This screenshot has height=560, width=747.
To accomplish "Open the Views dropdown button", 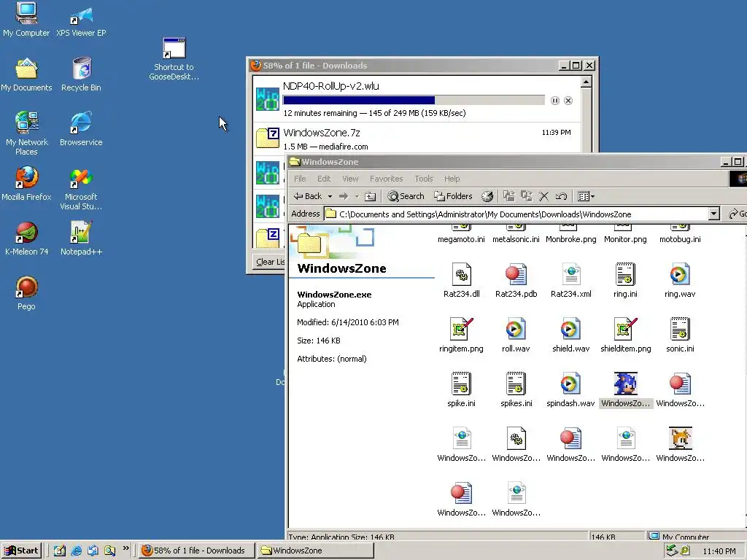I will 586,196.
